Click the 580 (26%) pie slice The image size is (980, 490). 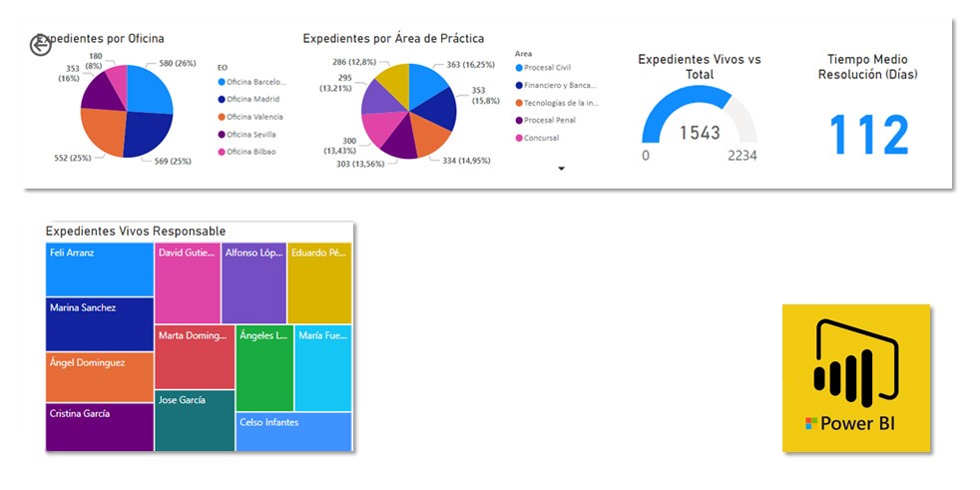coord(148,90)
